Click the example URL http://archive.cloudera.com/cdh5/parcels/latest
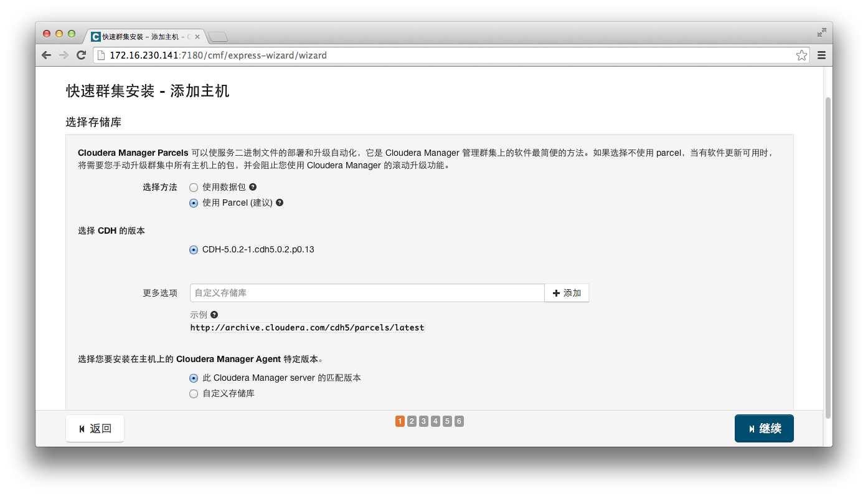The height and width of the screenshot is (496, 868). click(308, 328)
